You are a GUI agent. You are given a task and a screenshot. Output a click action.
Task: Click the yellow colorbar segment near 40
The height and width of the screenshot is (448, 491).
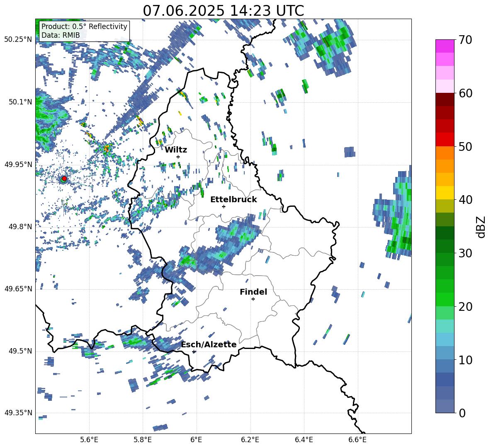(445, 193)
